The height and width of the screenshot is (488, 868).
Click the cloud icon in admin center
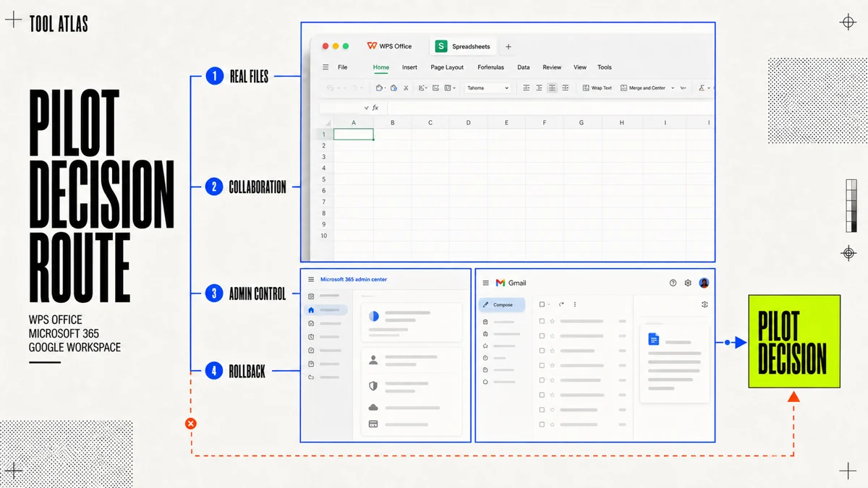(373, 408)
